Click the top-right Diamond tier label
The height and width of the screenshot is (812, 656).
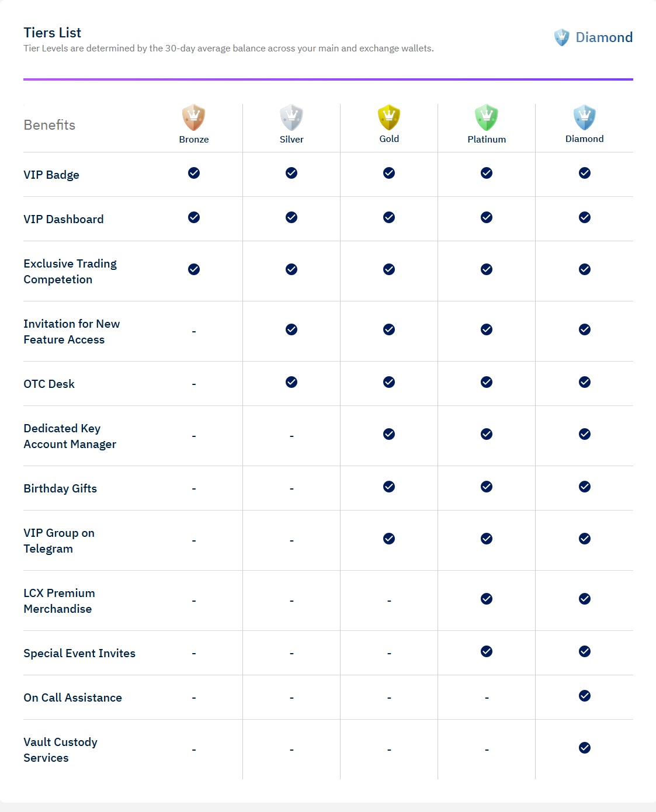604,37
